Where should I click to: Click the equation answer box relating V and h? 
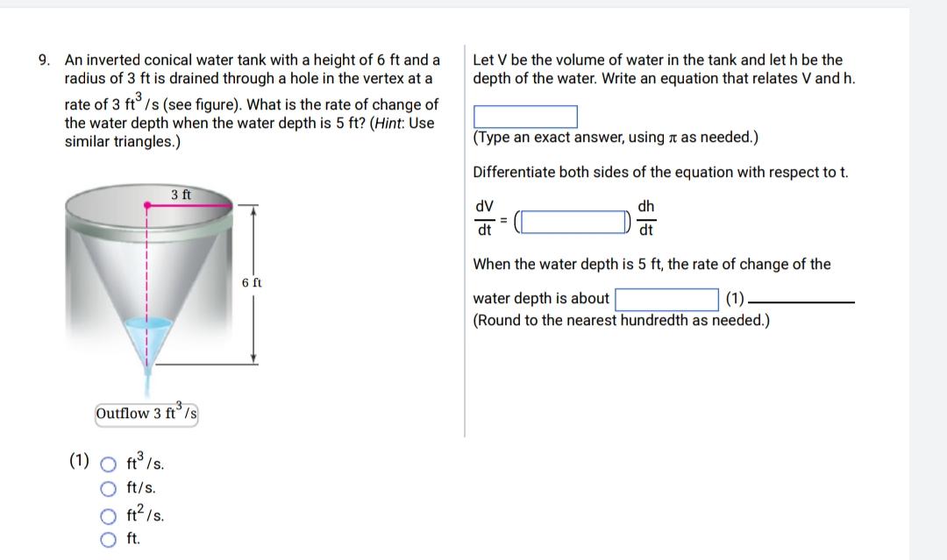524,117
